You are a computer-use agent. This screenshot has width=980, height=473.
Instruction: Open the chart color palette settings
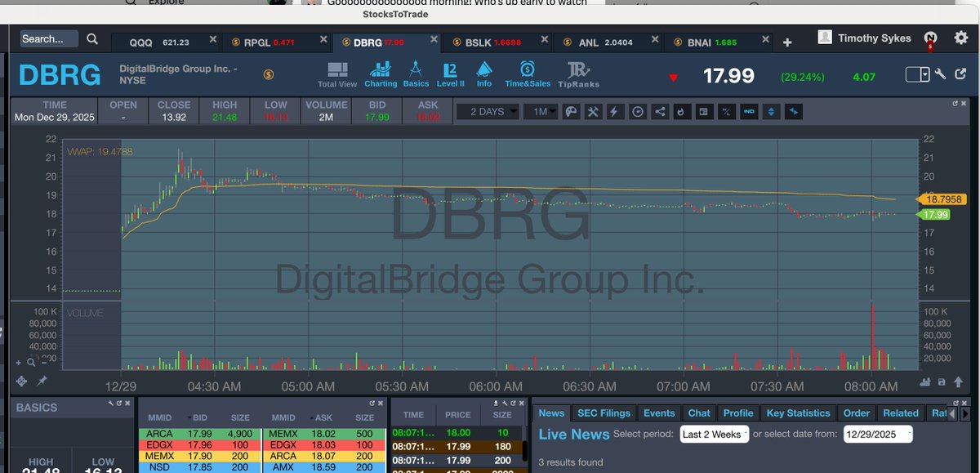(572, 112)
